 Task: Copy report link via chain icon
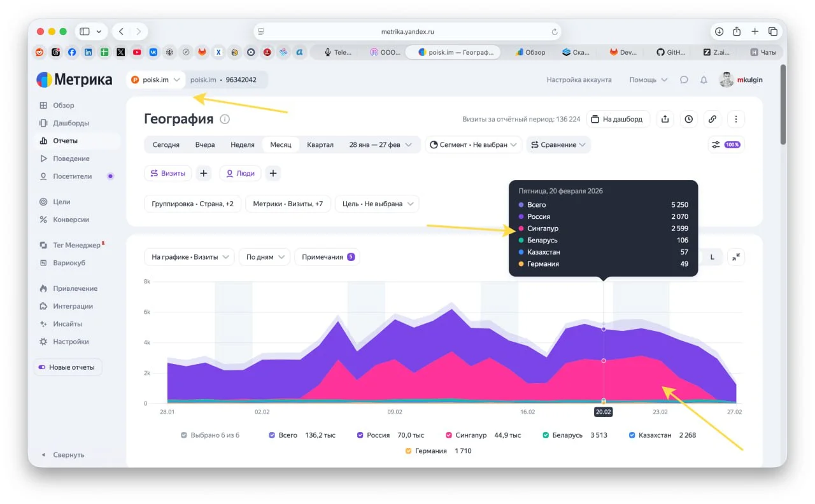[712, 119]
